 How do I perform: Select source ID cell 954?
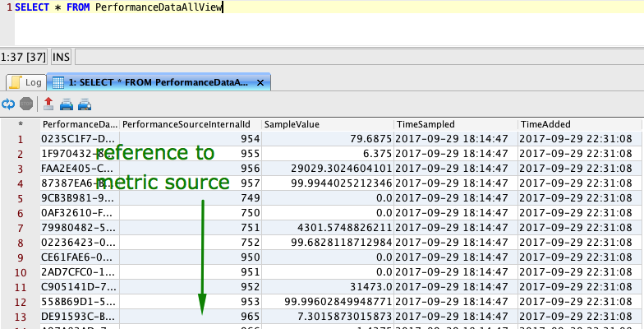point(191,139)
